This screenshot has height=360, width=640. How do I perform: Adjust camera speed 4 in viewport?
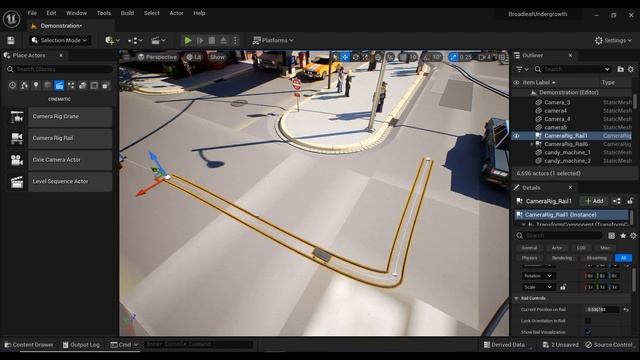[484, 57]
